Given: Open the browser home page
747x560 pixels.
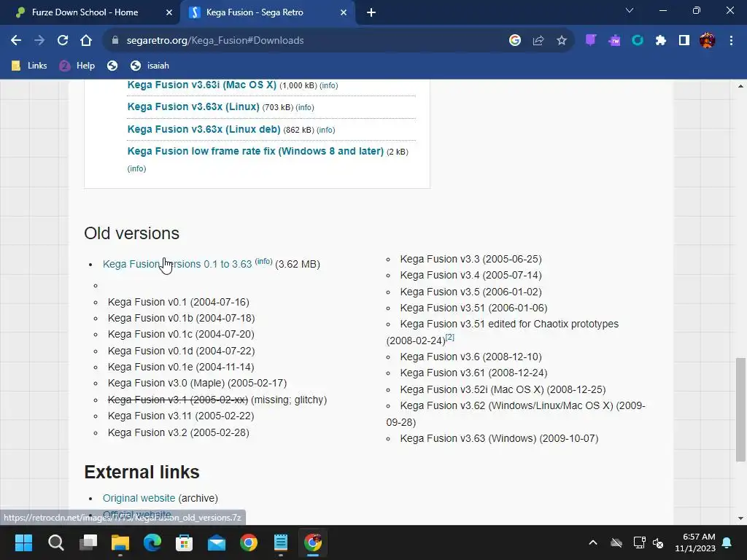Looking at the screenshot, I should (x=86, y=41).
